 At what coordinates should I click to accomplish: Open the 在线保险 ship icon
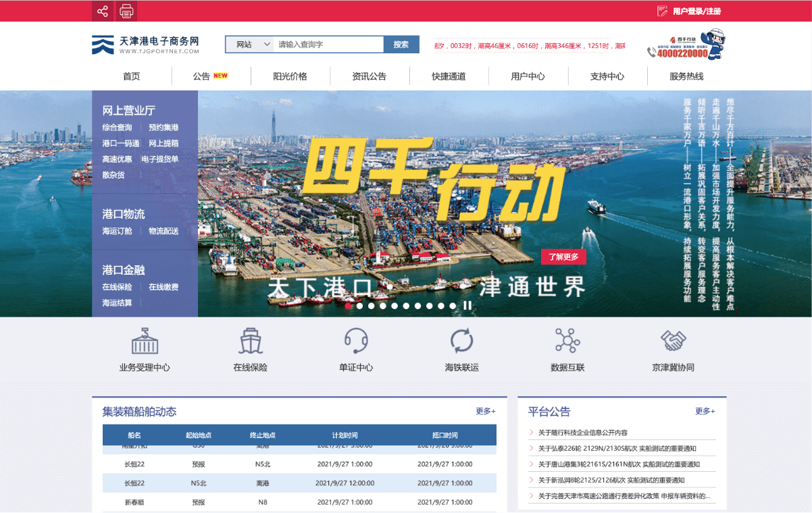251,341
